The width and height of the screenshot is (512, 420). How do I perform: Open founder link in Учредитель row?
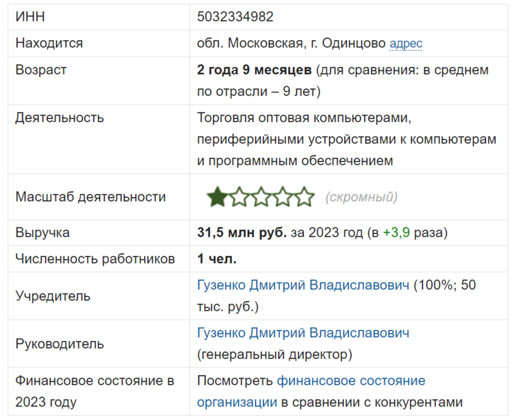(x=303, y=285)
